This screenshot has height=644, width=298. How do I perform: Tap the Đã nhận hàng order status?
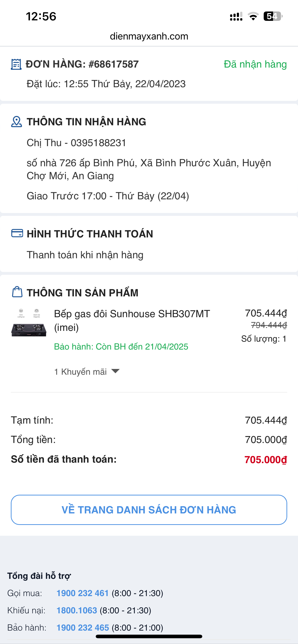[255, 64]
